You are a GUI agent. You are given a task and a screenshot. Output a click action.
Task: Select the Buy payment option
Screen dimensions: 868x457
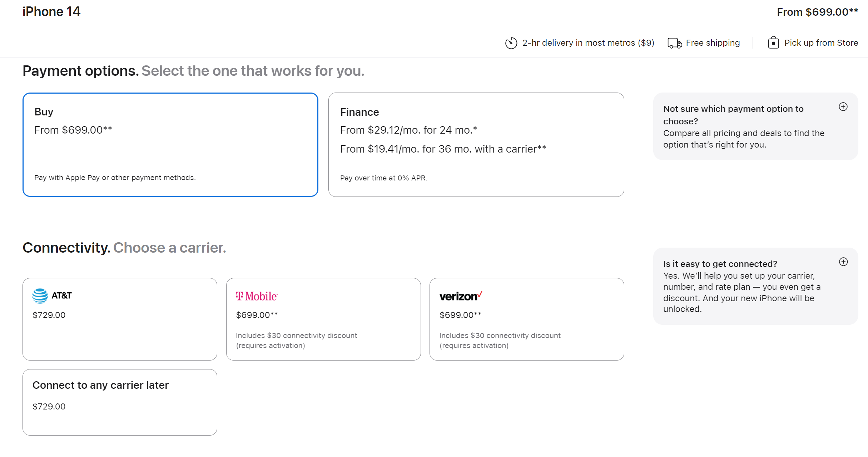(x=170, y=145)
